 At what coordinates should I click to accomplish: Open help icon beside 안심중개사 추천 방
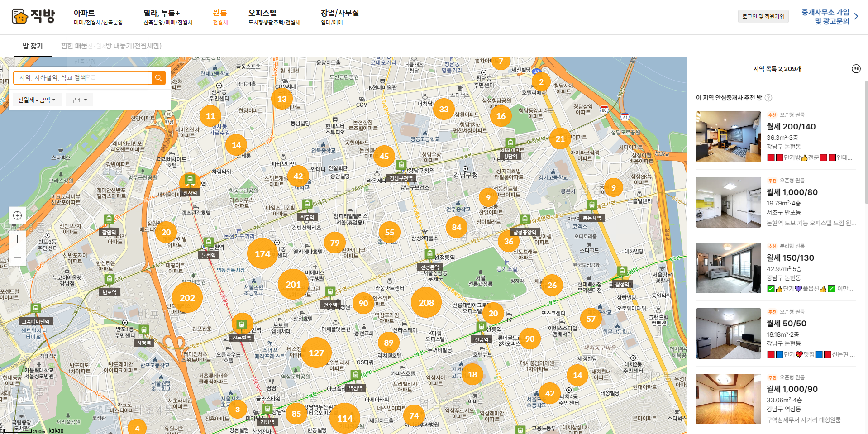click(768, 98)
